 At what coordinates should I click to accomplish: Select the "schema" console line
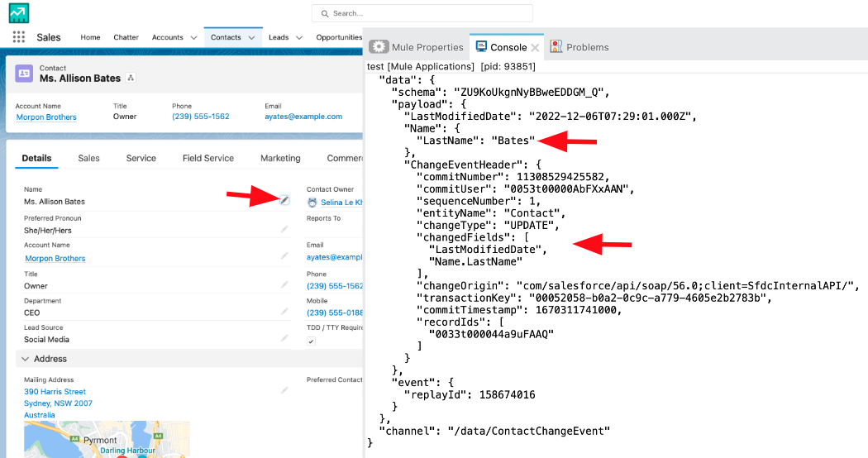[x=500, y=92]
